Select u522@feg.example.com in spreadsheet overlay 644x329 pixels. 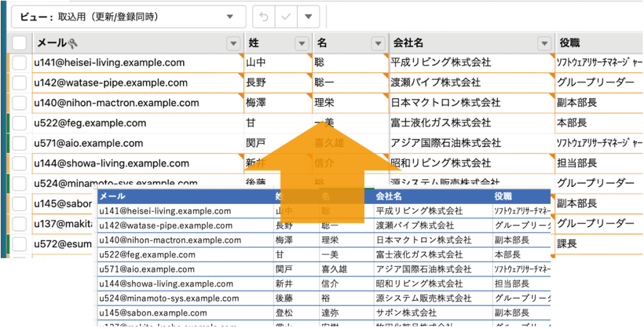pos(186,255)
